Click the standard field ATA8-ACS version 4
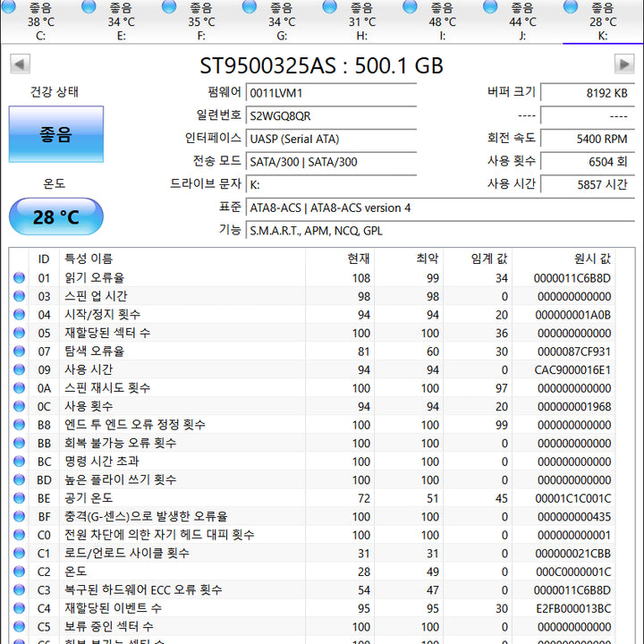 pyautogui.click(x=440, y=208)
